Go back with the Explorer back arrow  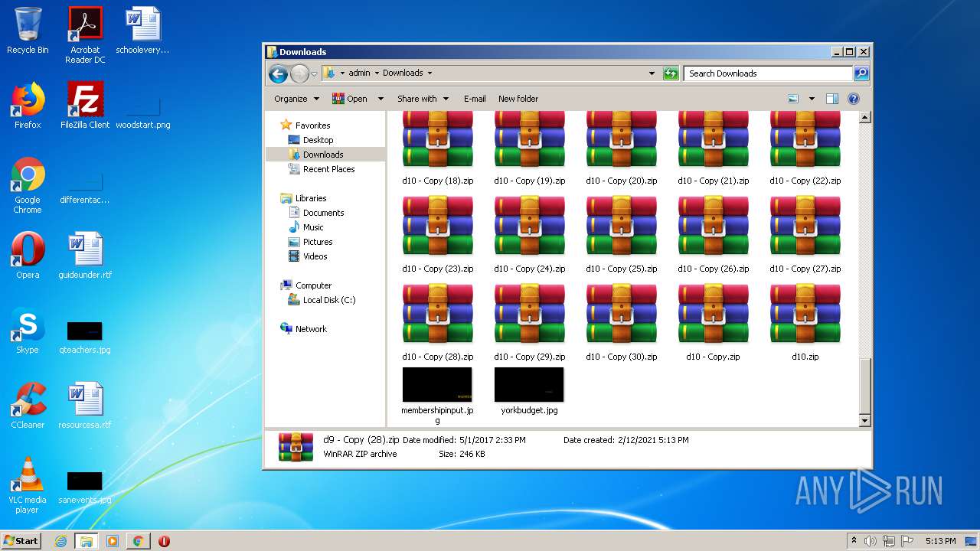278,73
